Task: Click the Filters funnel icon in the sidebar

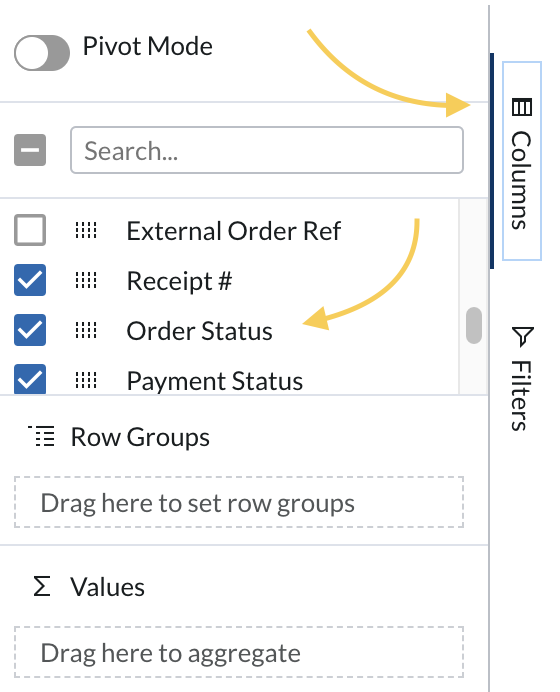Action: 522,336
